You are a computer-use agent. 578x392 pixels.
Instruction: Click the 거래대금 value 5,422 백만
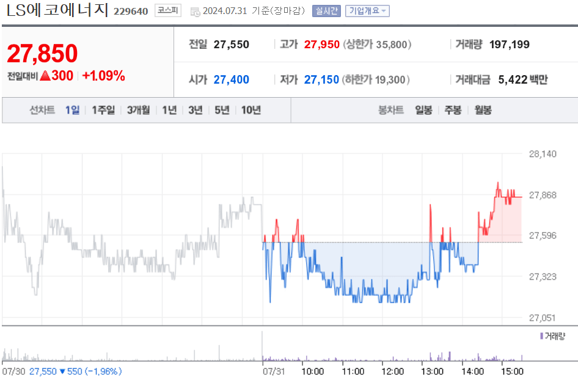pos(523,79)
